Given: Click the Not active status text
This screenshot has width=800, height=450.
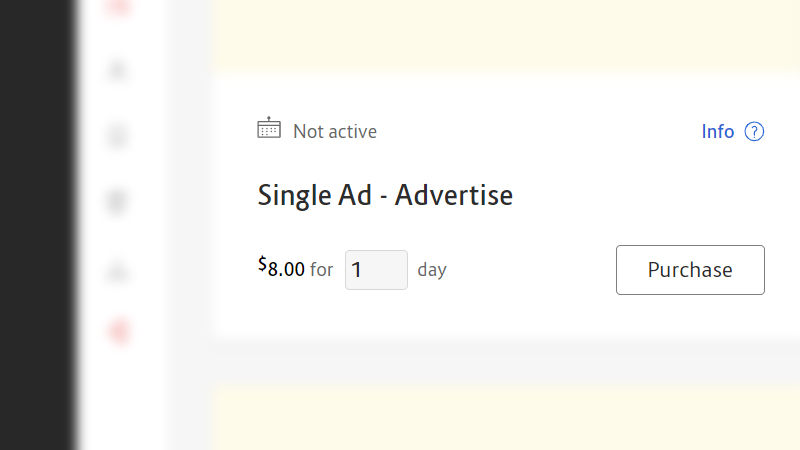Looking at the screenshot, I should pos(335,131).
